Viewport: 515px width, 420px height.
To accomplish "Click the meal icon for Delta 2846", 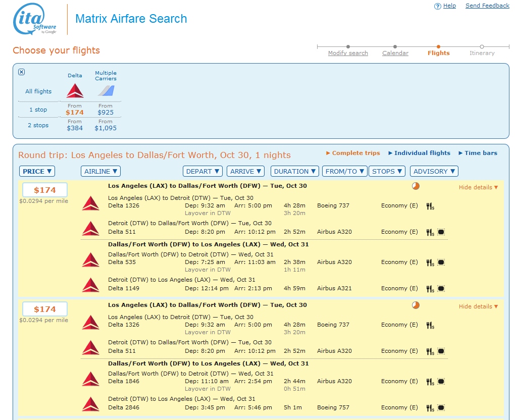I will point(430,408).
